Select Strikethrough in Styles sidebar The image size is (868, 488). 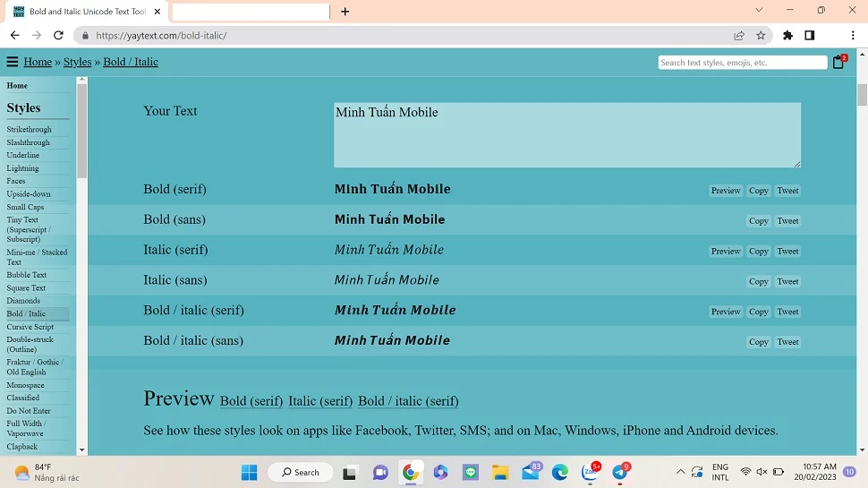(30, 130)
